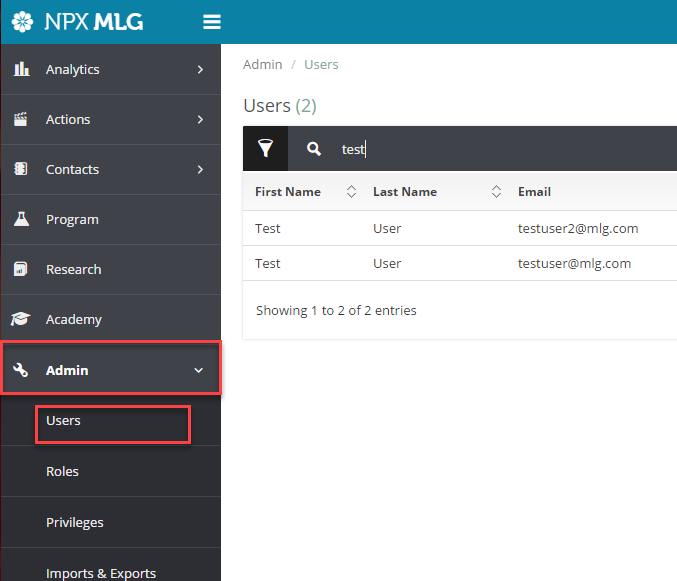Screen dimensions: 677x581
Task: Click the Actions clapperboard icon
Action: point(21,119)
